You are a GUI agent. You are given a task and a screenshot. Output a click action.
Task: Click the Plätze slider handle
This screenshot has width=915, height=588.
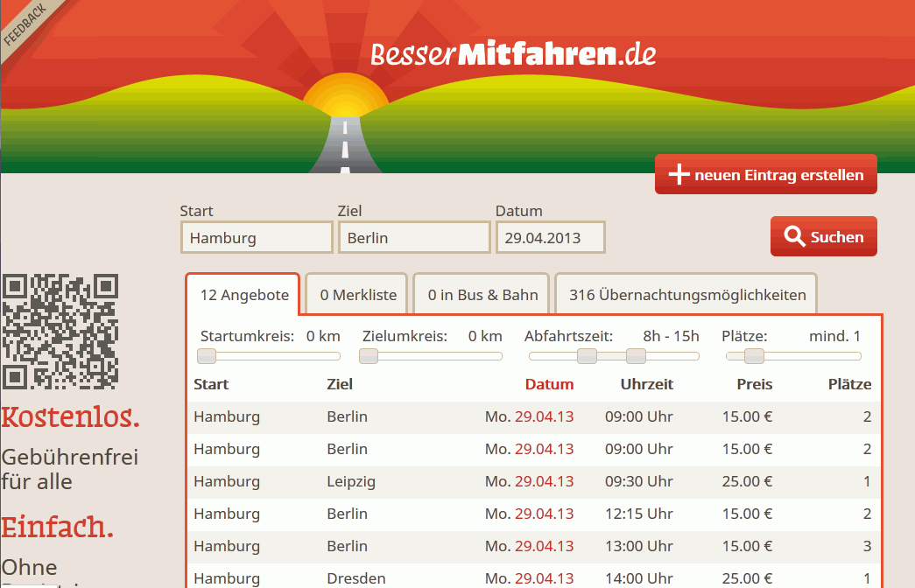[754, 356]
